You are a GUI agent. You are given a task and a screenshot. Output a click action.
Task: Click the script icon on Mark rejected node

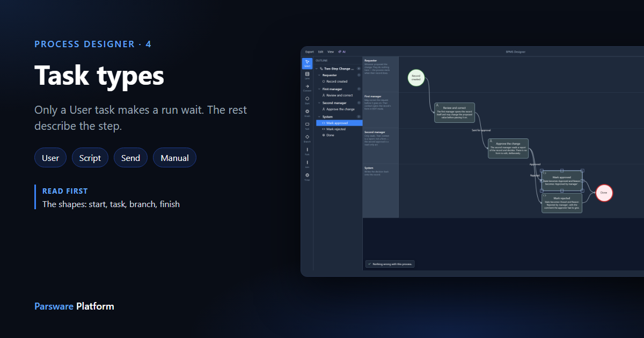(545, 195)
